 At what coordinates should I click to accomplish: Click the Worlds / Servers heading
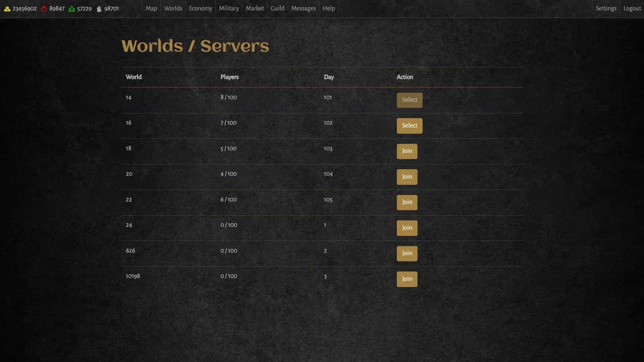click(x=195, y=46)
